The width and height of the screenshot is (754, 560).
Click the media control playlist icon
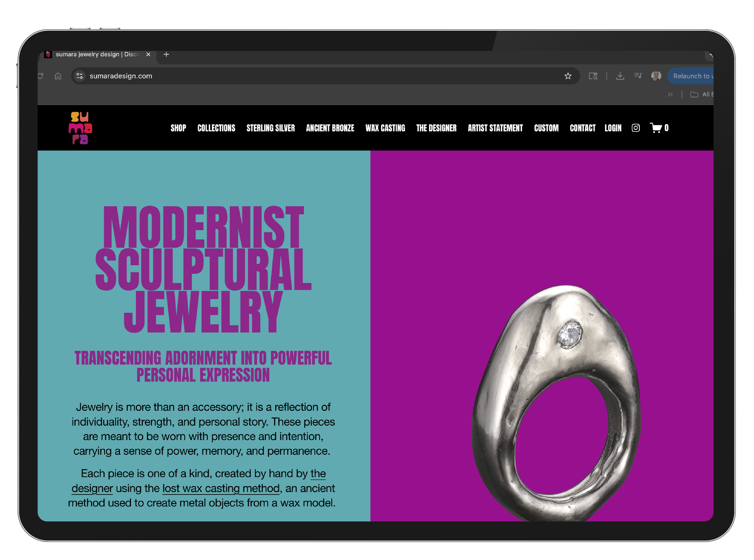638,76
